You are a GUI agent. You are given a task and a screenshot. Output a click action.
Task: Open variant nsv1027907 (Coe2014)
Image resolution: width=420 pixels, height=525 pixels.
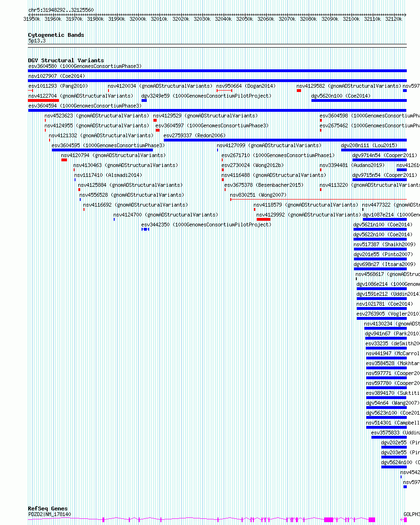57,76
